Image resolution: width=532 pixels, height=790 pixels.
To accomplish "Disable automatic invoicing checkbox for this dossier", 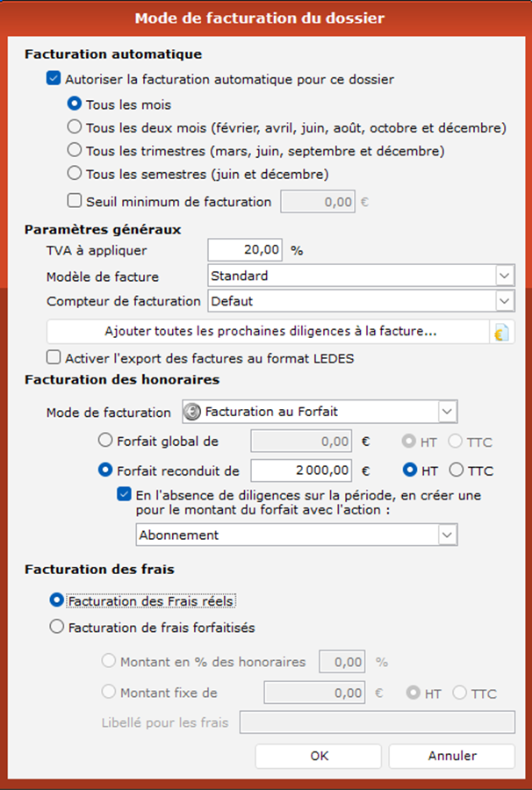I will (54, 79).
